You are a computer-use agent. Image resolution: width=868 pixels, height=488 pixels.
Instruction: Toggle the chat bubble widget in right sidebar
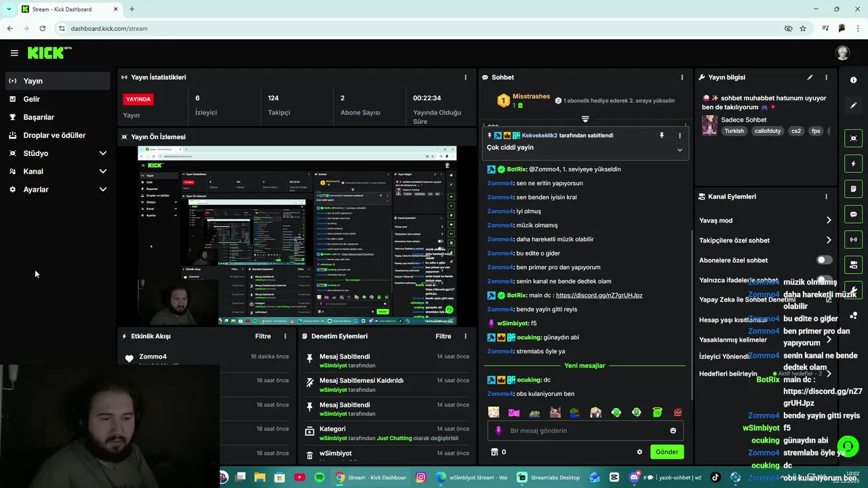(853, 214)
